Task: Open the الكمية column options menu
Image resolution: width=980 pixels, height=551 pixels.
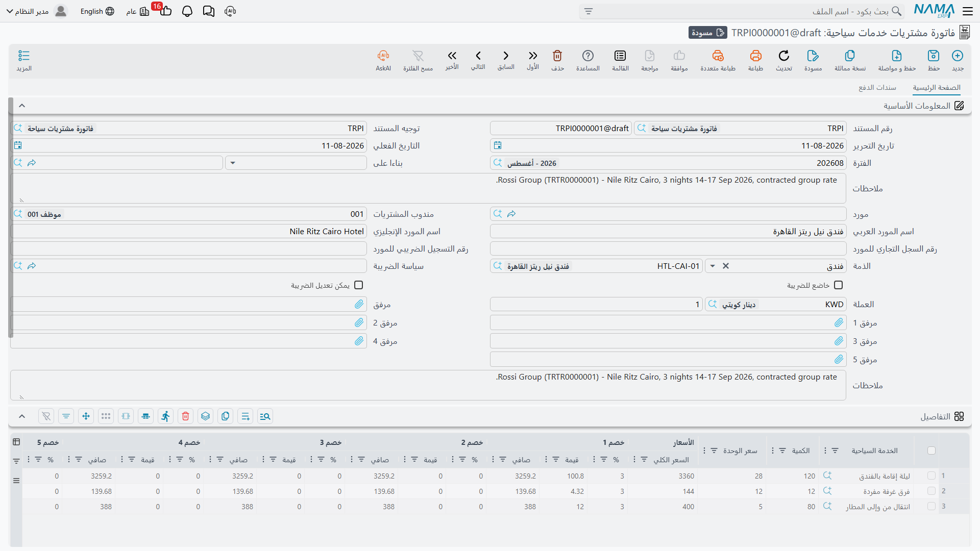Action: point(773,450)
